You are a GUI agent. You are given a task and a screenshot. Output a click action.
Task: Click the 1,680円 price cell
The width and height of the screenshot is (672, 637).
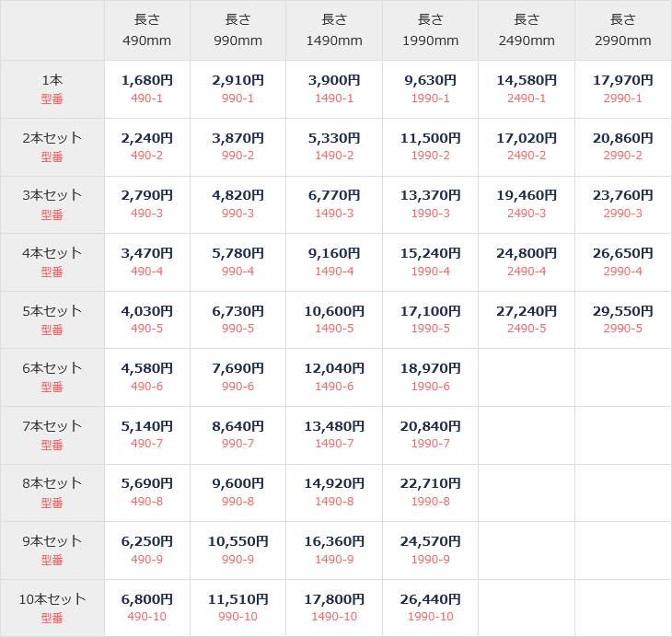coord(146,80)
